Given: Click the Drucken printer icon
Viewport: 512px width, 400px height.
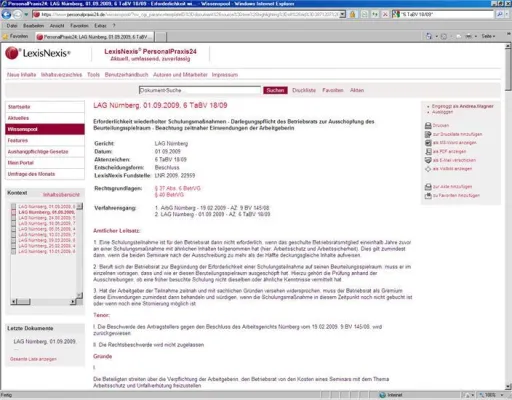Looking at the screenshot, I should click(x=428, y=126).
